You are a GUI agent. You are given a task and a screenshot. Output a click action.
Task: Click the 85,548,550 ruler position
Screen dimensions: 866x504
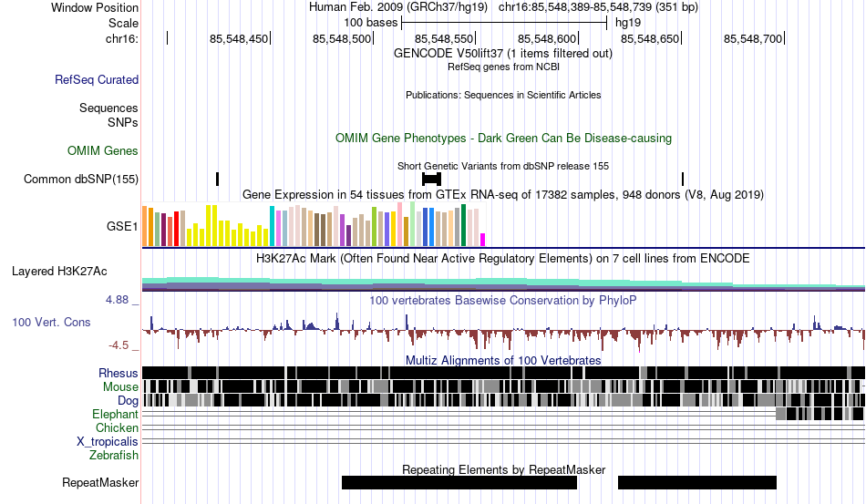(444, 38)
